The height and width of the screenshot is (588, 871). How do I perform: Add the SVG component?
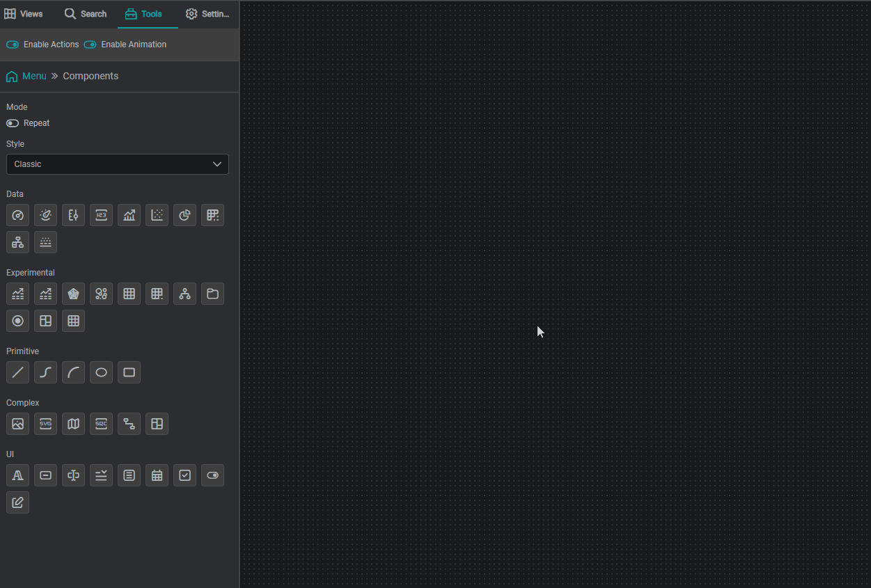tap(46, 424)
